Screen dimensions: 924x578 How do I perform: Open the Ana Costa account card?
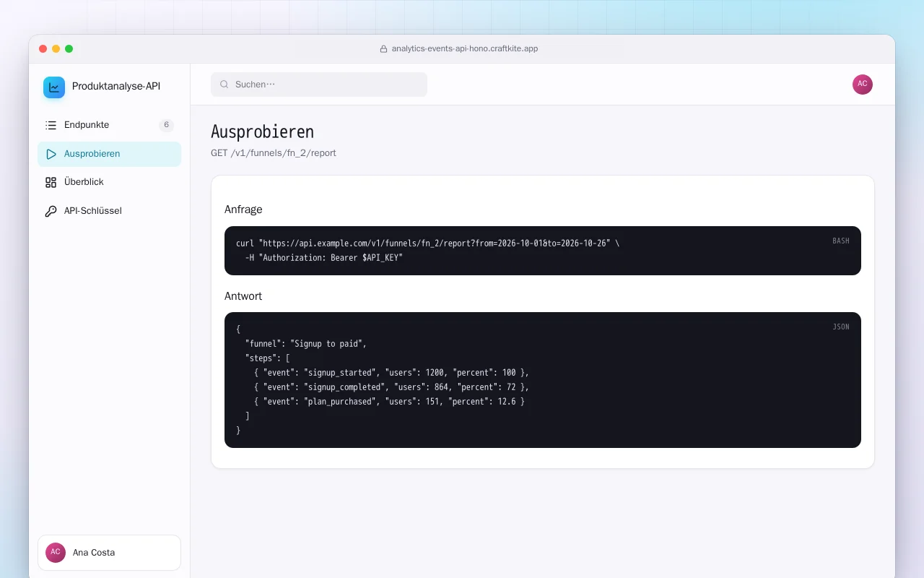pos(109,553)
